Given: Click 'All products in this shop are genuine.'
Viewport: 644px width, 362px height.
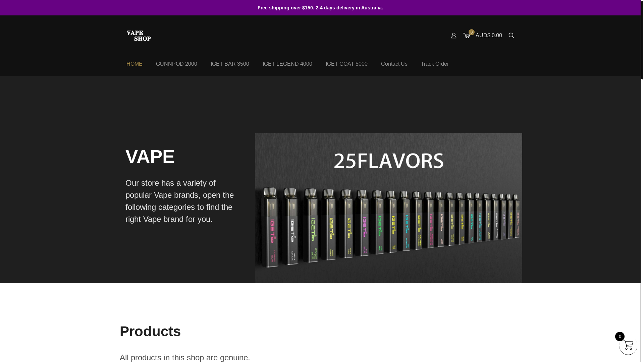Looking at the screenshot, I should (x=185, y=358).
